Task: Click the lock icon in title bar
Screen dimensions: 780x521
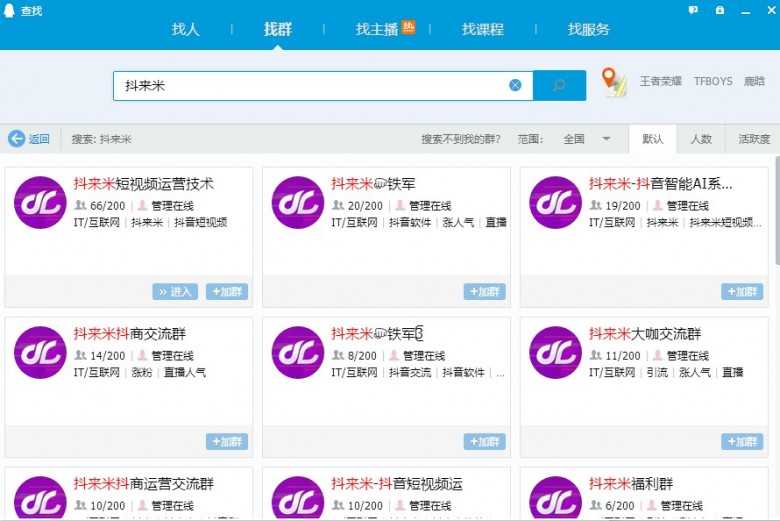Action: tap(720, 10)
